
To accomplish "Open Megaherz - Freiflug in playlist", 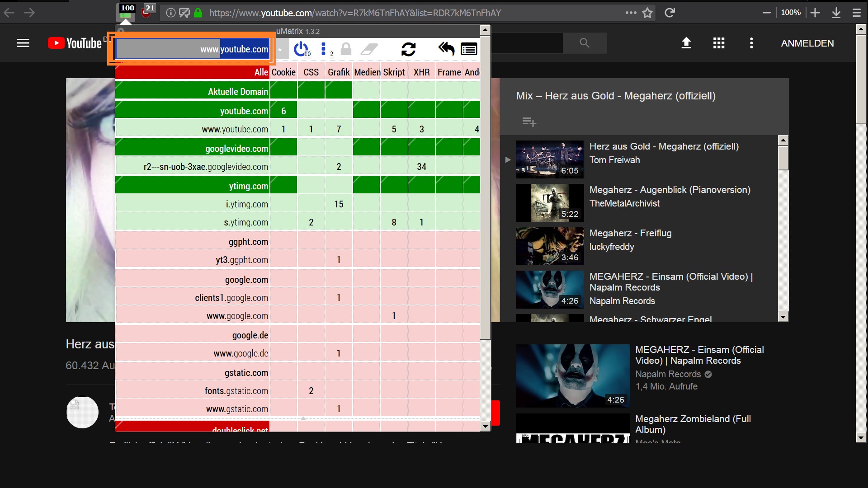I will click(x=631, y=233).
